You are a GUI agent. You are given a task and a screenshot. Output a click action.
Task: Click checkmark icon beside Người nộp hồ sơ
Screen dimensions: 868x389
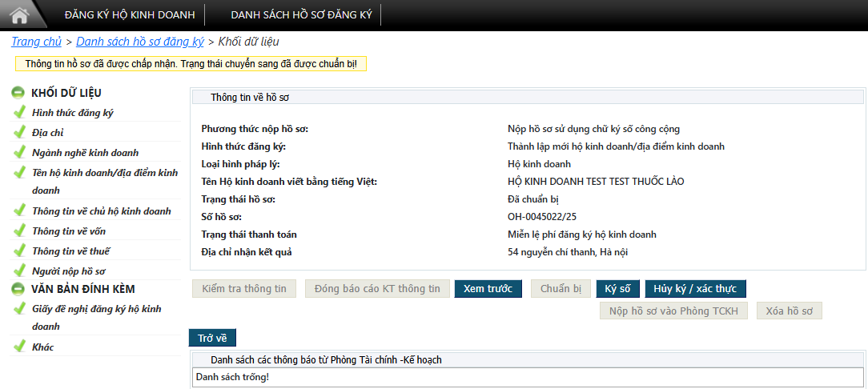click(x=20, y=271)
